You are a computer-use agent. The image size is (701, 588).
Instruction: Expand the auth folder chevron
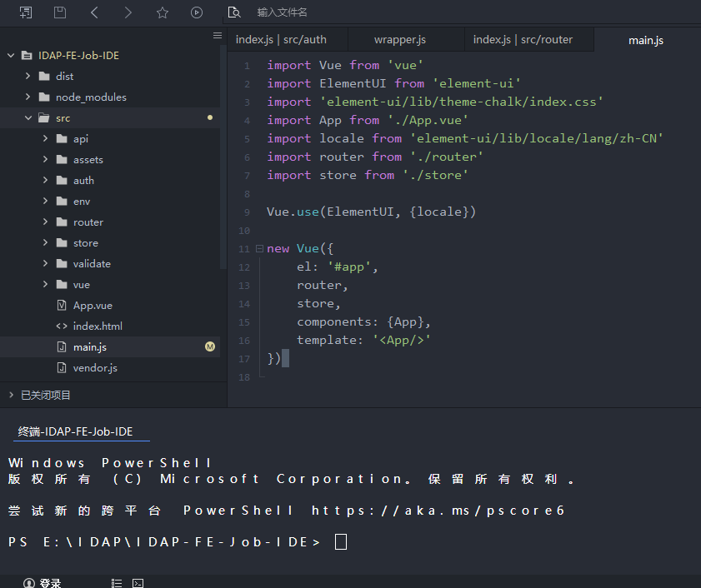[x=45, y=180]
